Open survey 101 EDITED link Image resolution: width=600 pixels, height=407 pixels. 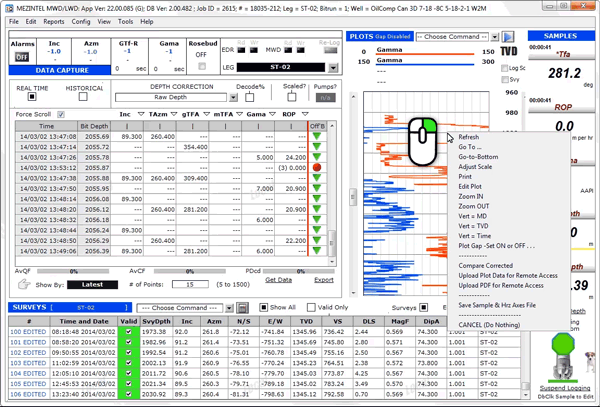[x=28, y=342]
